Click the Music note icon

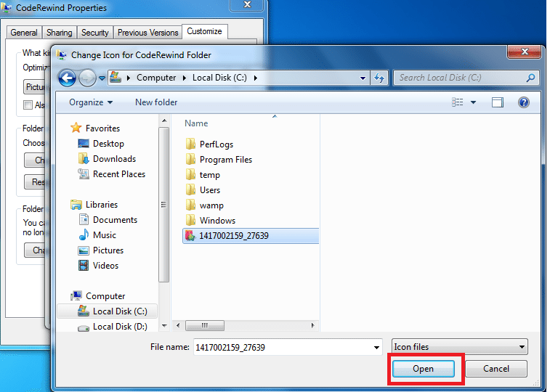click(84, 235)
